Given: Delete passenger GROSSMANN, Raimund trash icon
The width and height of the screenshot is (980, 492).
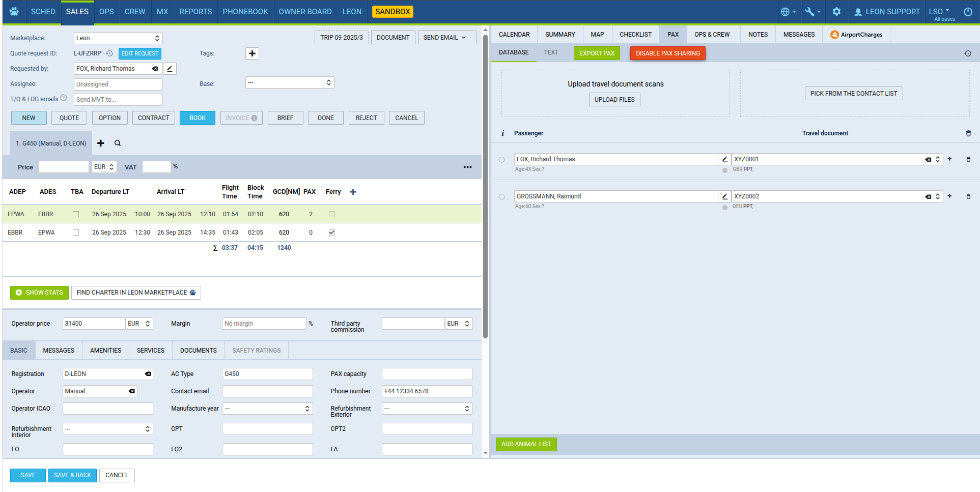Looking at the screenshot, I should tap(968, 196).
